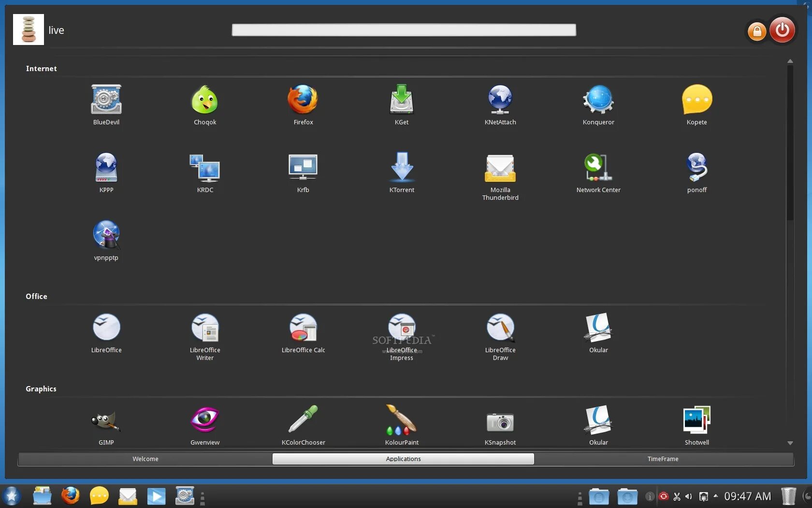
Task: Open the network status tray icon
Action: [x=704, y=496]
